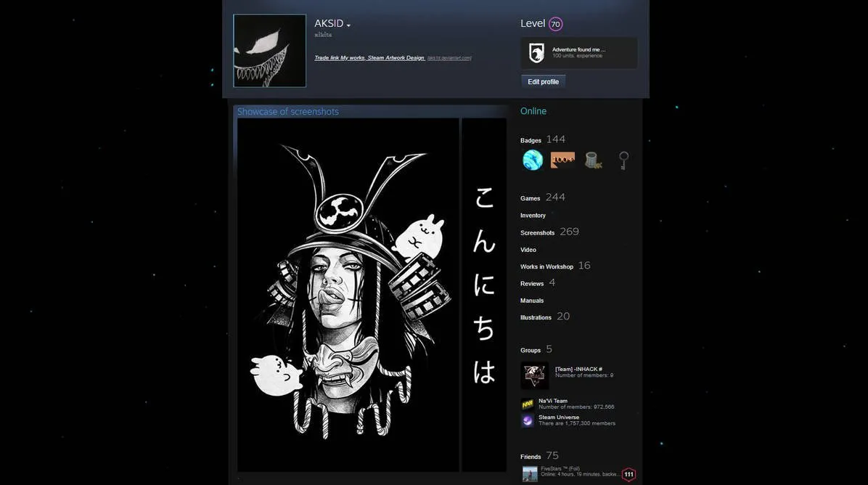Open the Games 244 list
Screen dimensions: 868x485
point(543,197)
